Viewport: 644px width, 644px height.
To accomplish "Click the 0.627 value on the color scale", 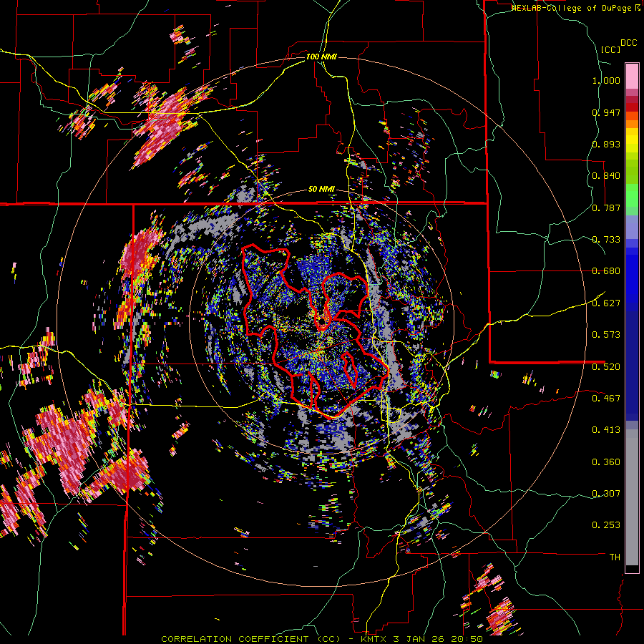I will [606, 303].
